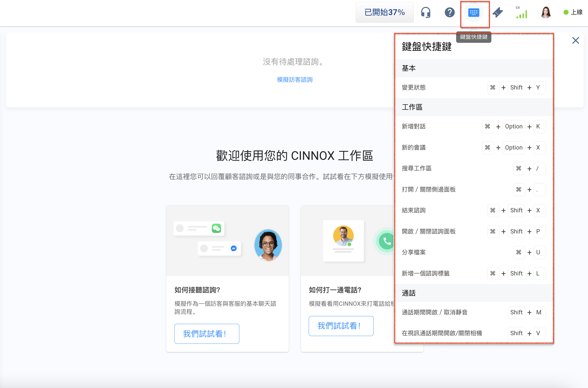This screenshot has width=588, height=388.
Task: Click the green phone call icon
Action: click(x=386, y=241)
